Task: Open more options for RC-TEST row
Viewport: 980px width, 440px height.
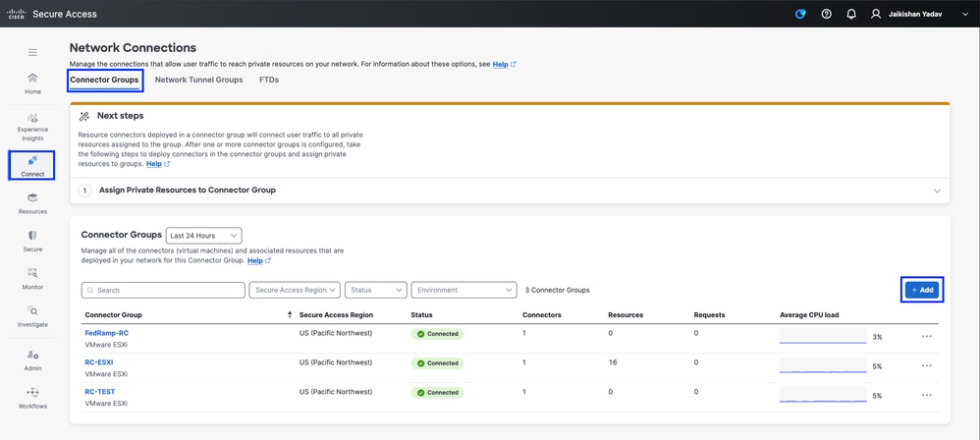Action: 926,395
